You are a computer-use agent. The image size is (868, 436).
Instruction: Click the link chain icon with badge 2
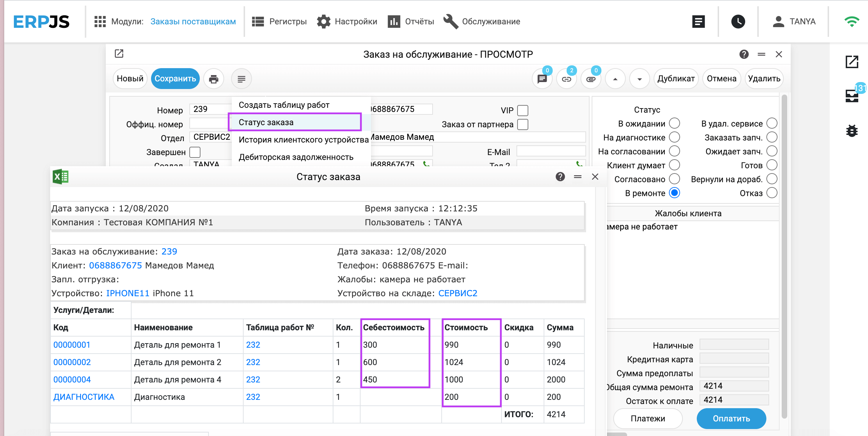click(x=566, y=79)
